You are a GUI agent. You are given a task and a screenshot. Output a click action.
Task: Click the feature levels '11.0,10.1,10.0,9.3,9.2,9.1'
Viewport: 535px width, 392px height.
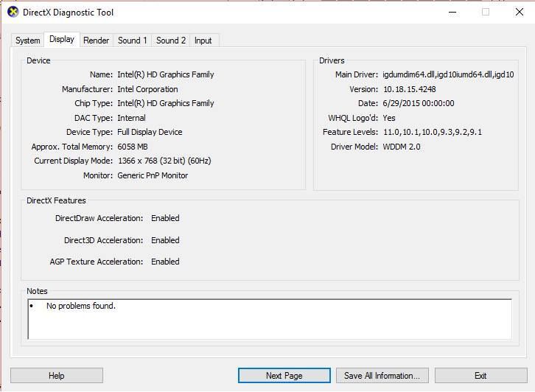(x=433, y=132)
